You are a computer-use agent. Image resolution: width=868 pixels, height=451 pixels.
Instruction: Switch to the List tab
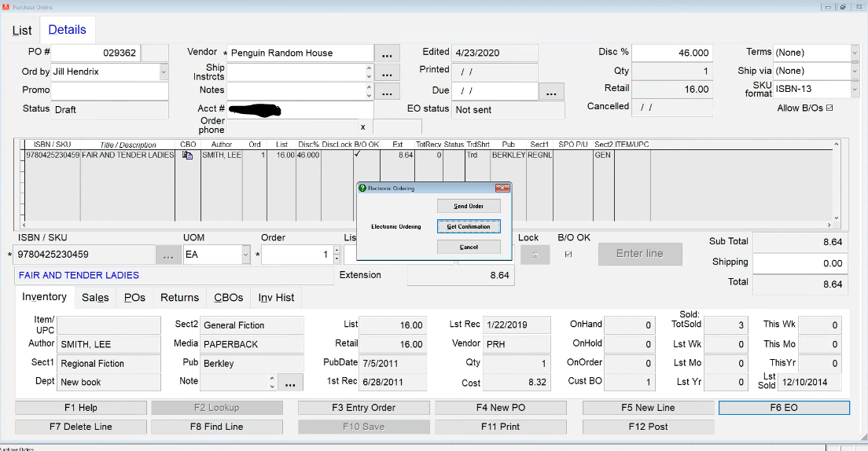click(x=22, y=31)
